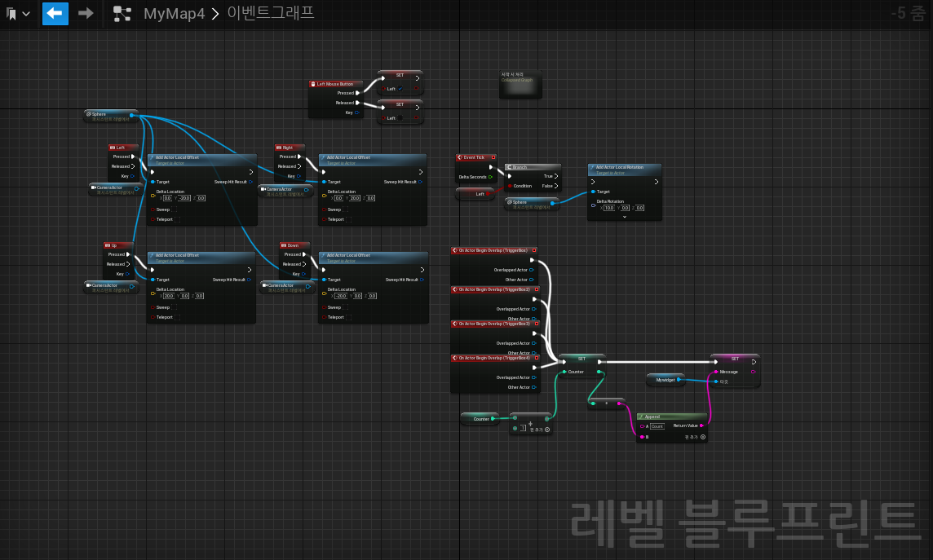Click the bookmark icon in the top bar
The width and height of the screenshot is (933, 560).
click(x=11, y=14)
